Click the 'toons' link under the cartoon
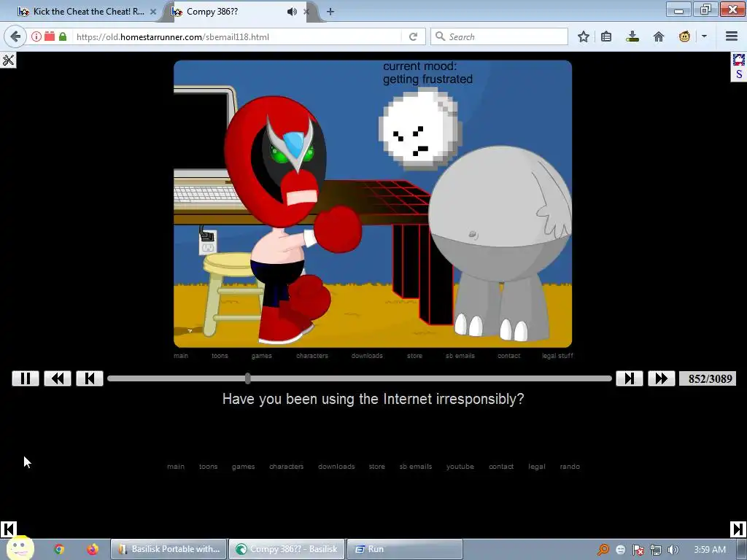 [220, 356]
